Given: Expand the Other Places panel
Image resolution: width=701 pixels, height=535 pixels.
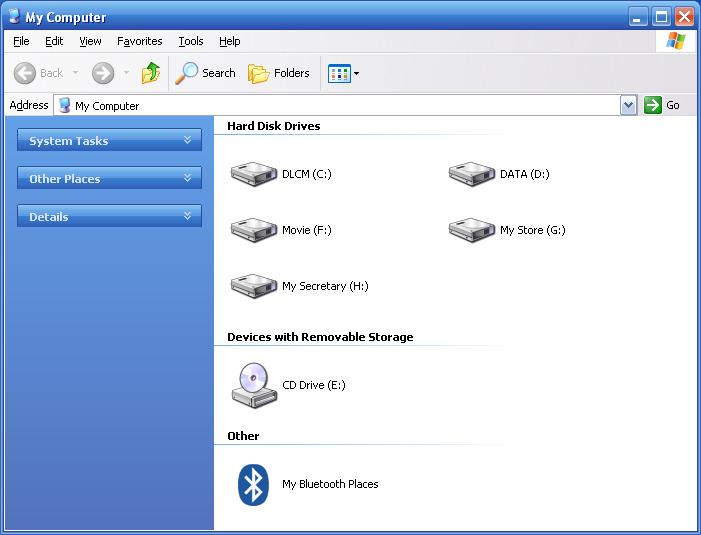Looking at the screenshot, I should (x=109, y=178).
